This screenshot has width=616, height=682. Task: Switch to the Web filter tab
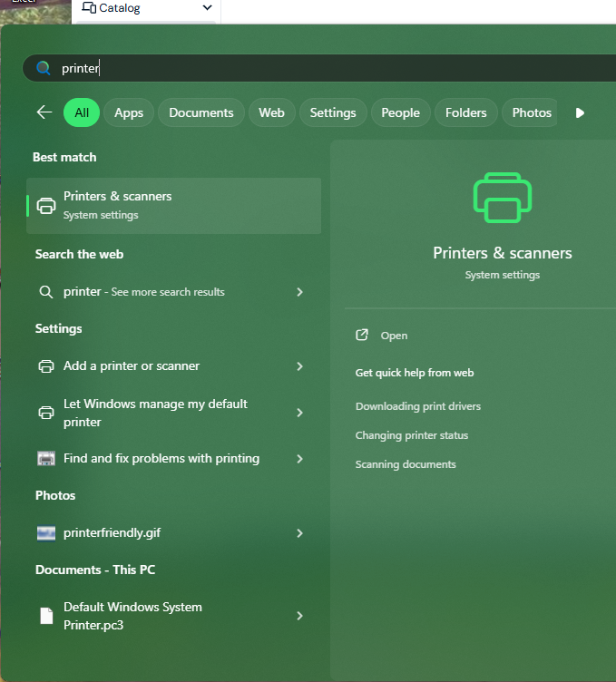coord(272,112)
